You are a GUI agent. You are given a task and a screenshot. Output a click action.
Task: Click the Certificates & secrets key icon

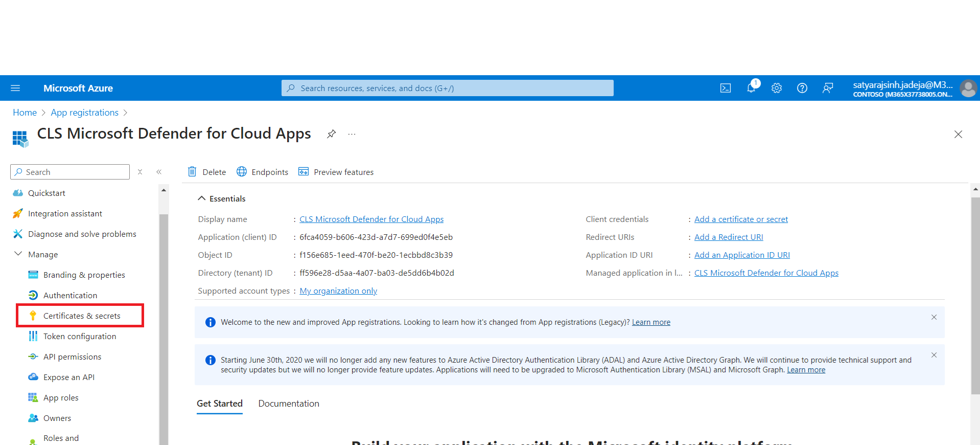tap(33, 316)
